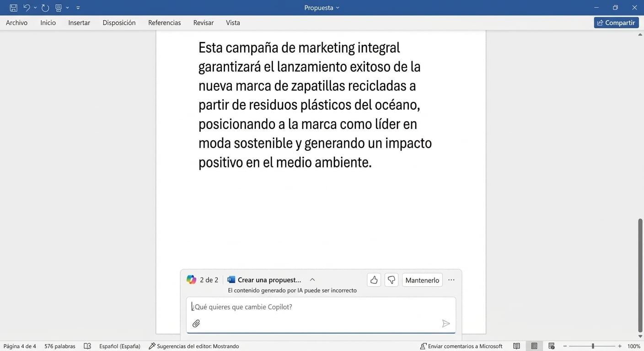This screenshot has height=351, width=644.
Task: Click the '576 palabras' word count
Action: (60, 346)
